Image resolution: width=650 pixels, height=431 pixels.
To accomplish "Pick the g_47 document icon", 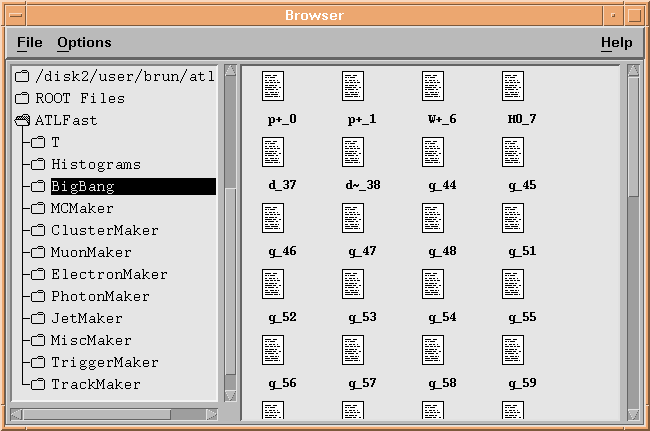I will coord(353,219).
